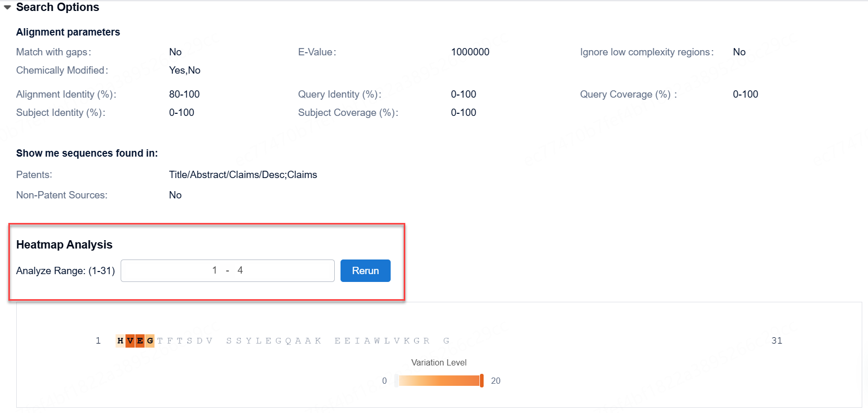Screen dimensions: 868x413
Task: Click the E-Value figure 1000000
Action: click(470, 52)
